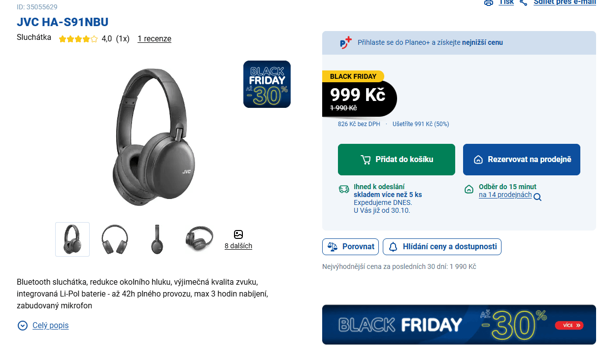The width and height of the screenshot is (602, 364).
Task: Click the Black Friday -30% product badge
Action: point(267,84)
